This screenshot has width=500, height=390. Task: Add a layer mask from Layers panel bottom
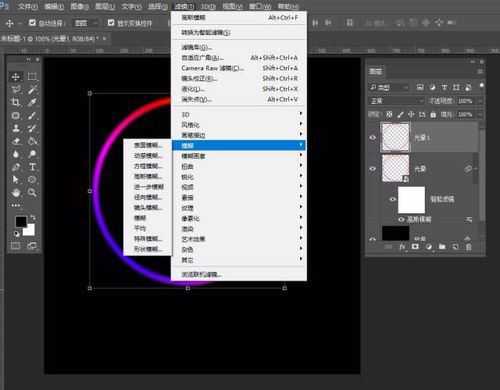click(415, 247)
